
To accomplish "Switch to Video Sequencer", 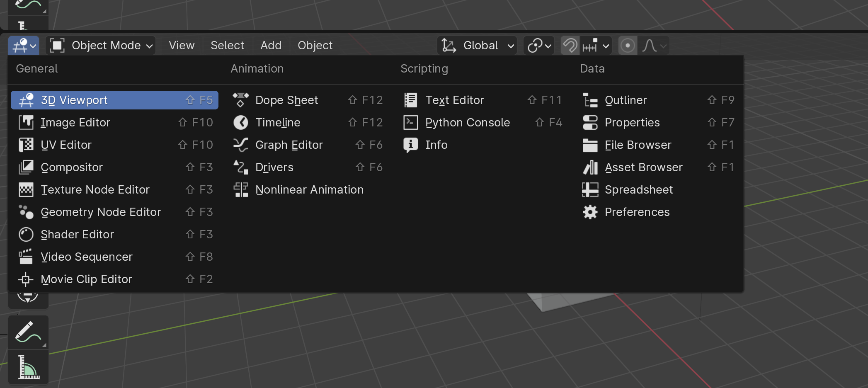I will 114,257.
